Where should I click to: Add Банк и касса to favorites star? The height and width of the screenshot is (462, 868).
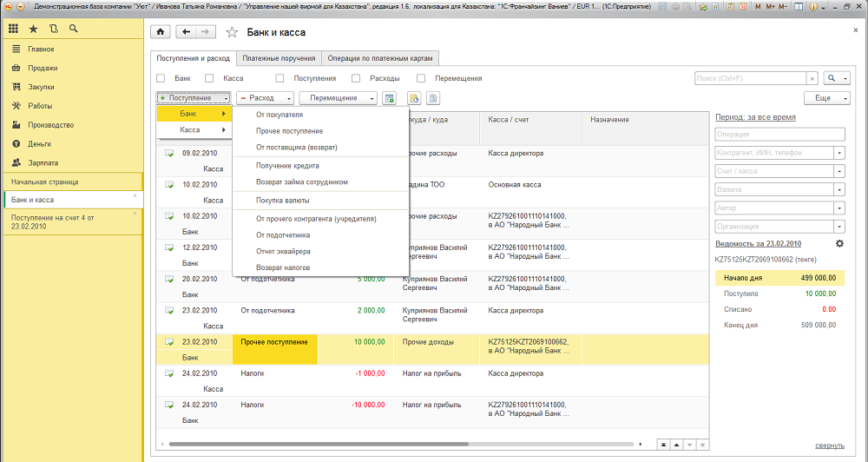[232, 33]
